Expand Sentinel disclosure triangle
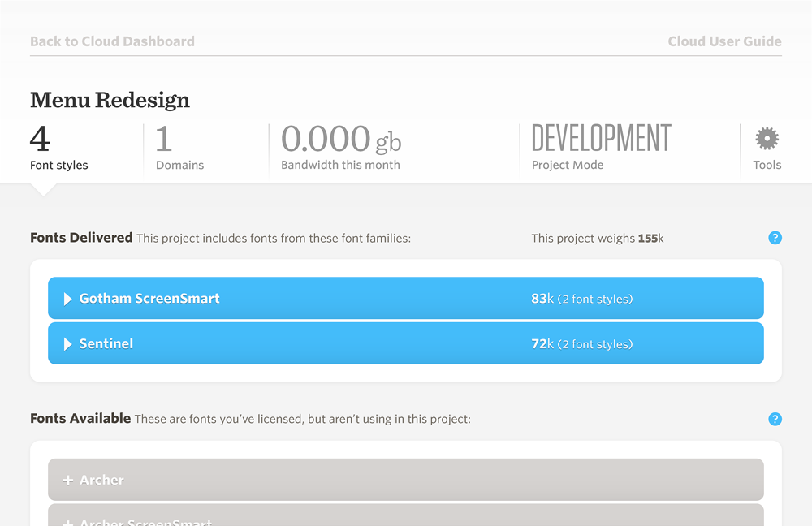Viewport: 812px width, 526px height. 67,344
